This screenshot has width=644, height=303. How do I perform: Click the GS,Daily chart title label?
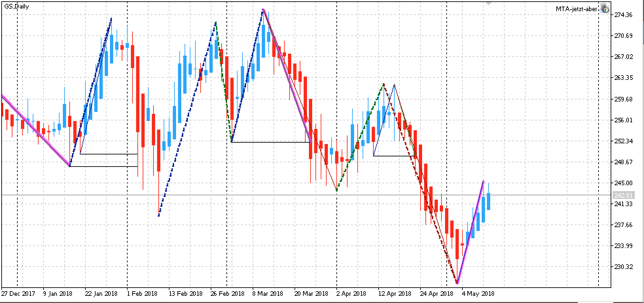click(x=17, y=7)
